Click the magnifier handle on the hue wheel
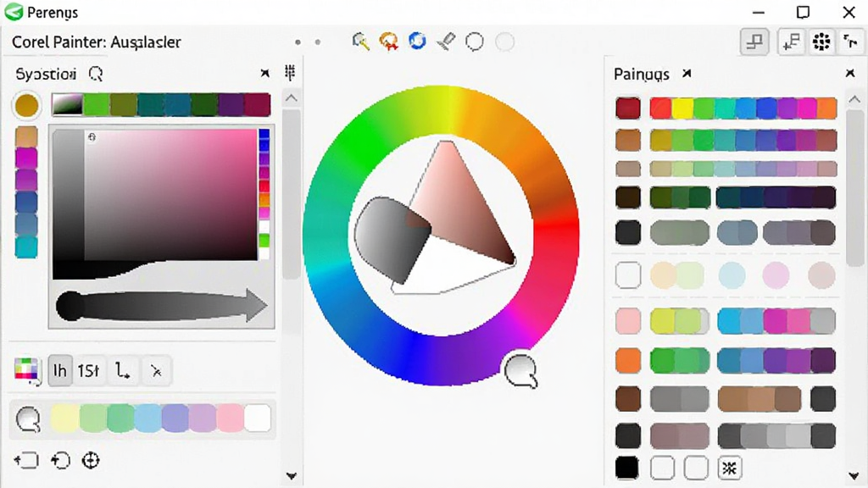 (x=521, y=371)
